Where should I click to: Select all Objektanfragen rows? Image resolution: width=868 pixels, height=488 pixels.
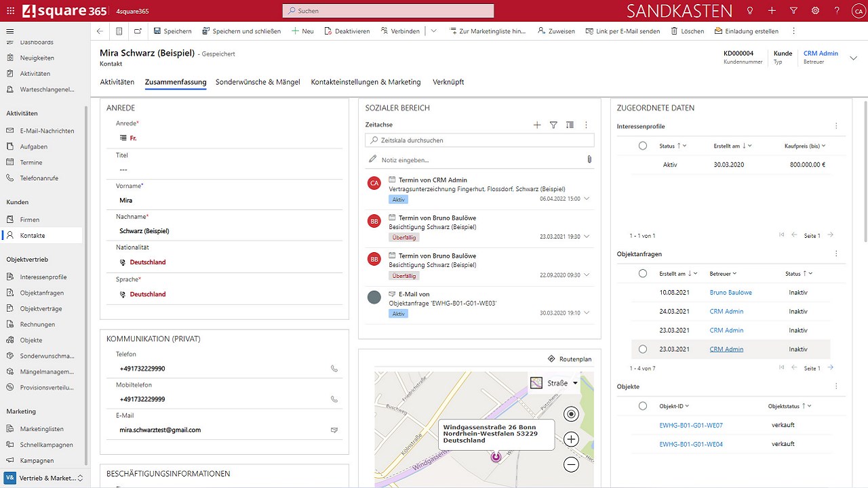coord(643,273)
